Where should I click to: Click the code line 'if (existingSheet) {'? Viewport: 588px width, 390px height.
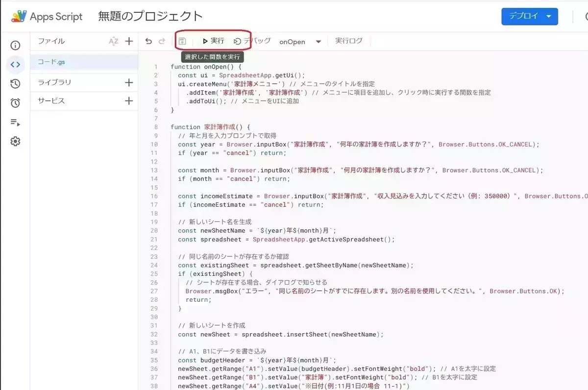[x=215, y=274]
